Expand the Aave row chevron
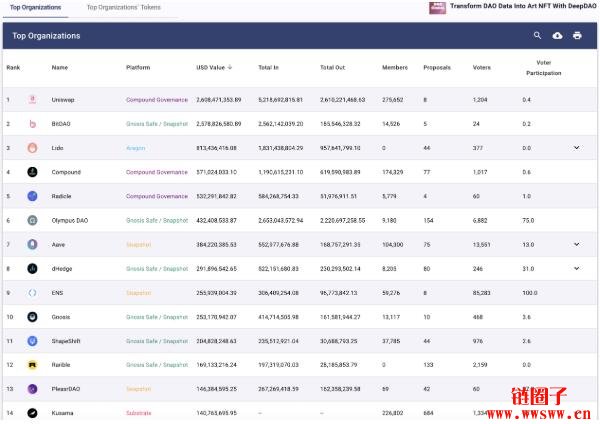 (576, 244)
